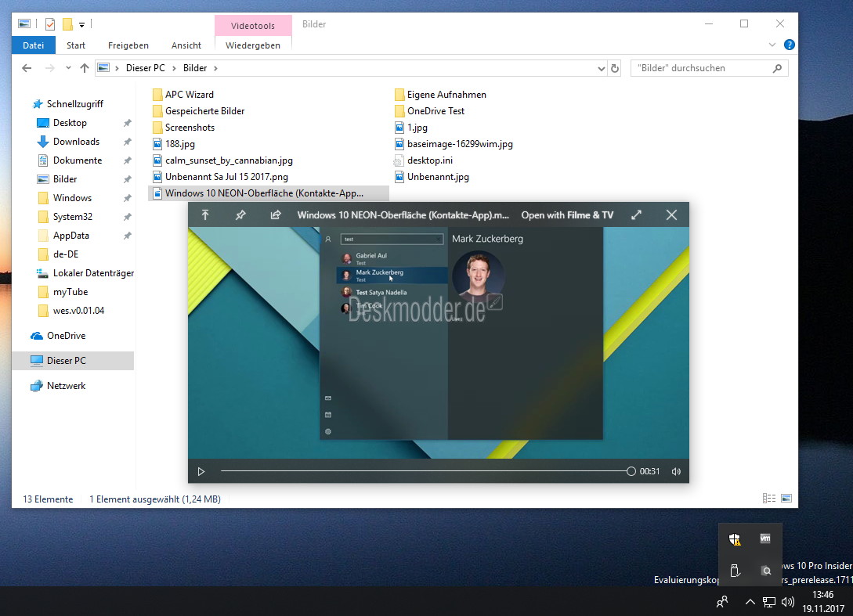Open the Datei menu
The height and width of the screenshot is (616, 853).
[x=33, y=45]
